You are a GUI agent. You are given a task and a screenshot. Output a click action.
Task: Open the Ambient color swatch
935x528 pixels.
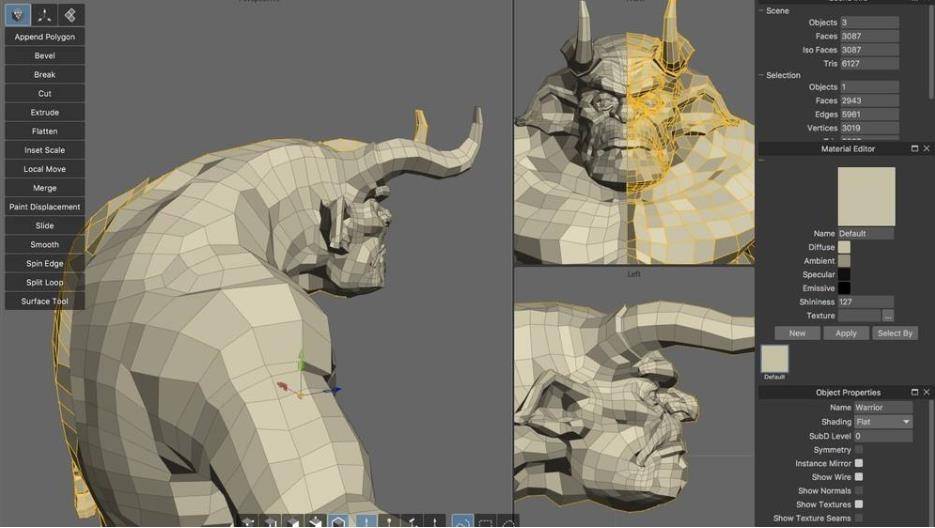point(844,261)
